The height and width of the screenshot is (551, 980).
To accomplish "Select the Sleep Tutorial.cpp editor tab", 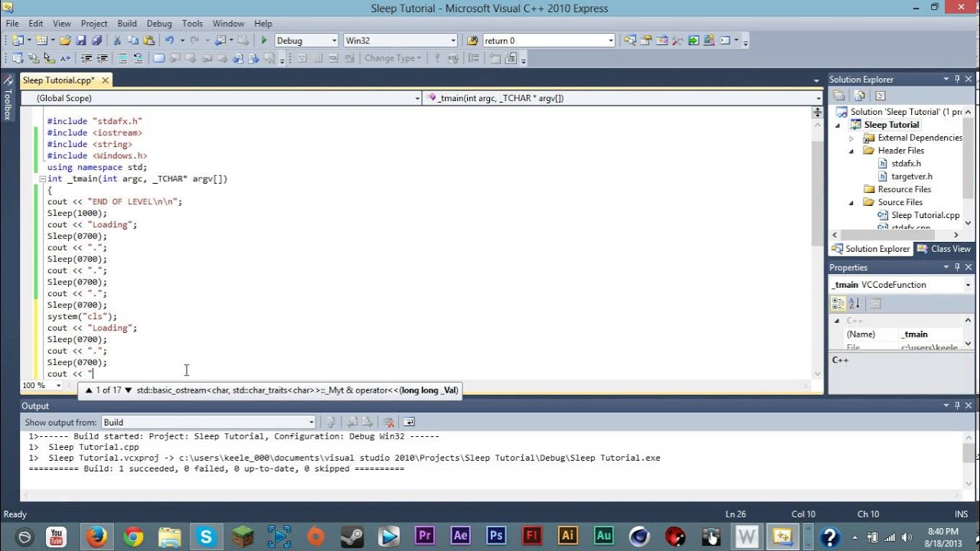I will coord(58,80).
